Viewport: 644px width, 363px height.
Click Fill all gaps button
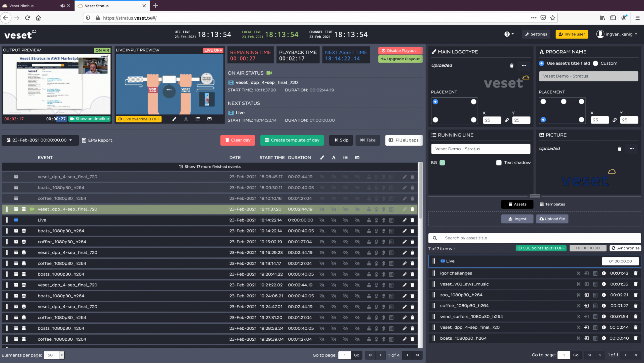(x=404, y=140)
